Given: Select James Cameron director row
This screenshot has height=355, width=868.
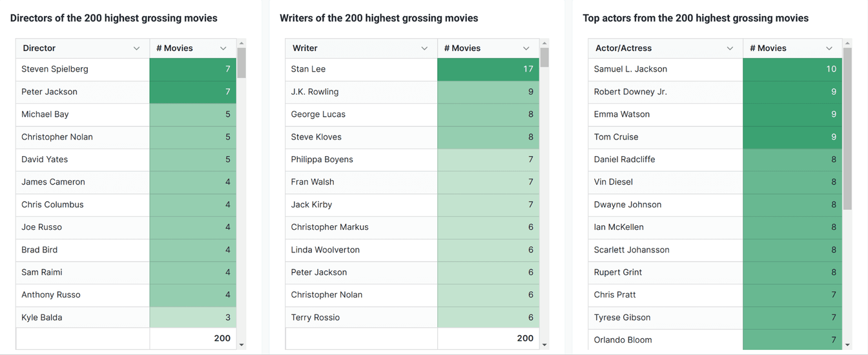Looking at the screenshot, I should (x=126, y=182).
